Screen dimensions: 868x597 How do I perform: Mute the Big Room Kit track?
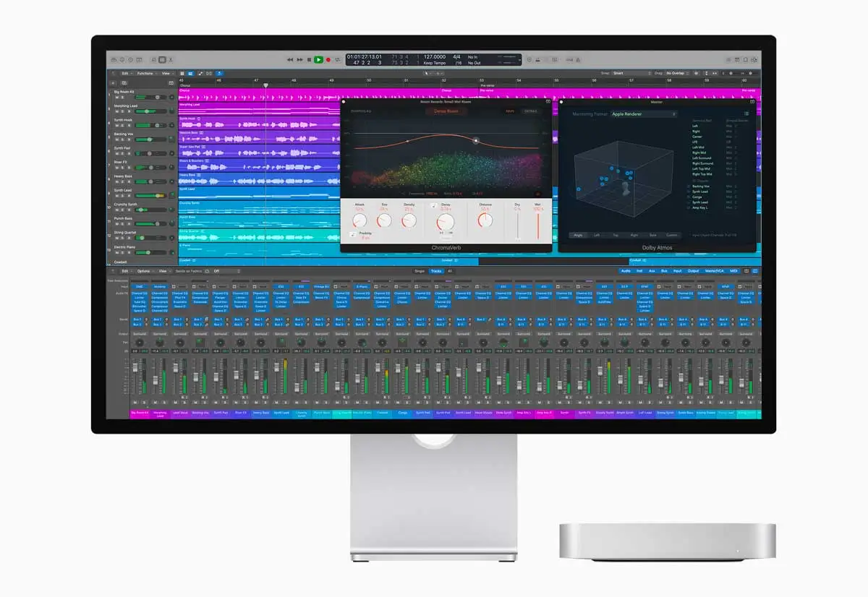pos(117,97)
